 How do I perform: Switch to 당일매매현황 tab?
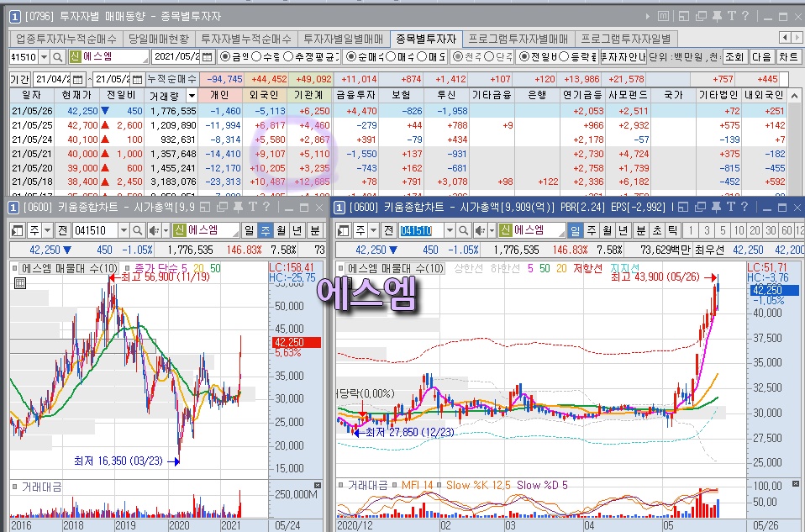pos(159,39)
